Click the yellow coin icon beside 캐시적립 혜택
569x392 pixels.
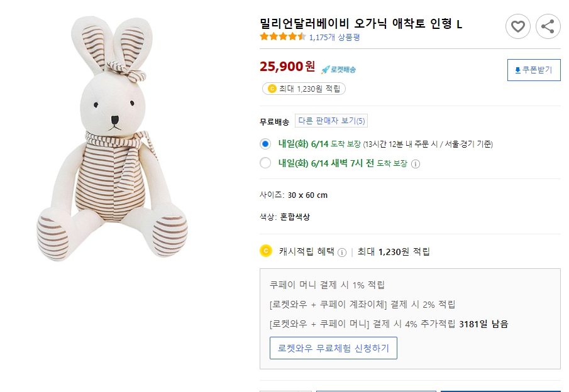pyautogui.click(x=266, y=251)
